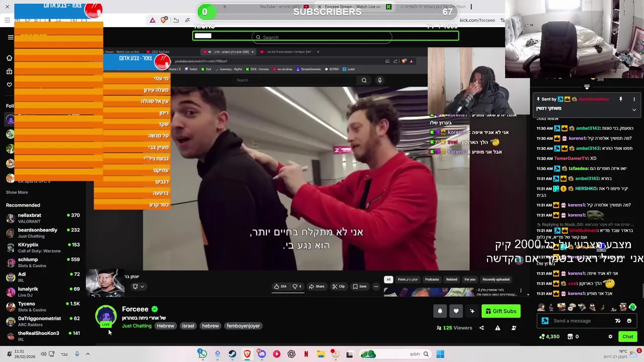Click the green frog emote in quick emotes
Screen dimensions: 644x362
632,307
